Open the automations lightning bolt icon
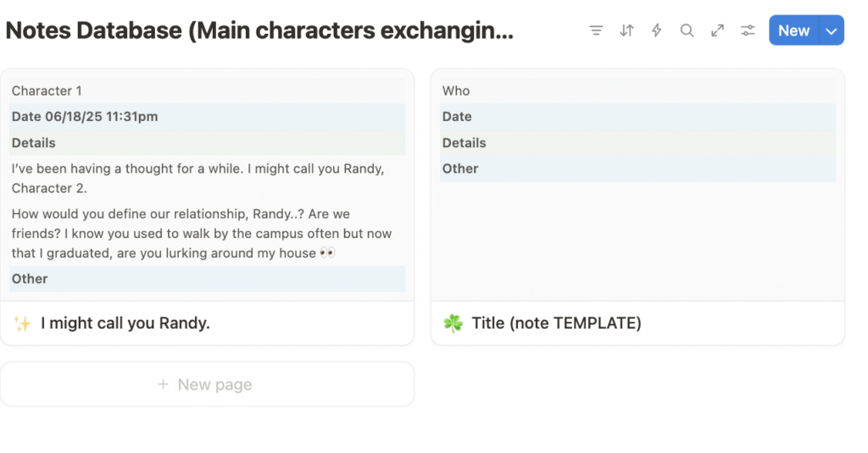 click(x=657, y=30)
